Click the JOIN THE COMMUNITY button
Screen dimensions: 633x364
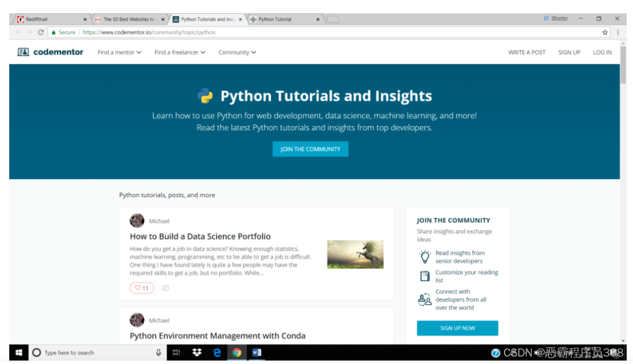tap(310, 148)
